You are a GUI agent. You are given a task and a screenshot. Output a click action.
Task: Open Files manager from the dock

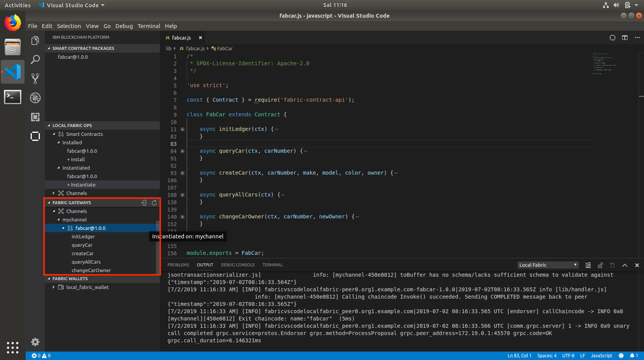click(x=13, y=47)
